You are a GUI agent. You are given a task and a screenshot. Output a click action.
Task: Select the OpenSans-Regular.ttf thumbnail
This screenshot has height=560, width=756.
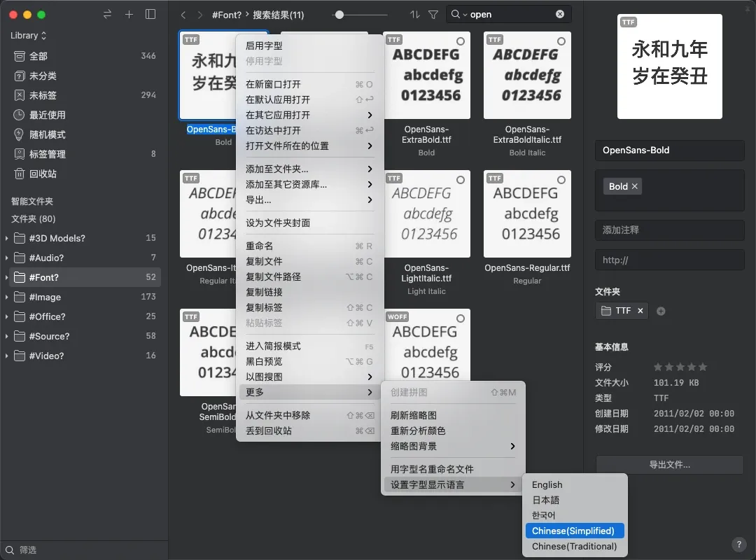[x=528, y=213]
